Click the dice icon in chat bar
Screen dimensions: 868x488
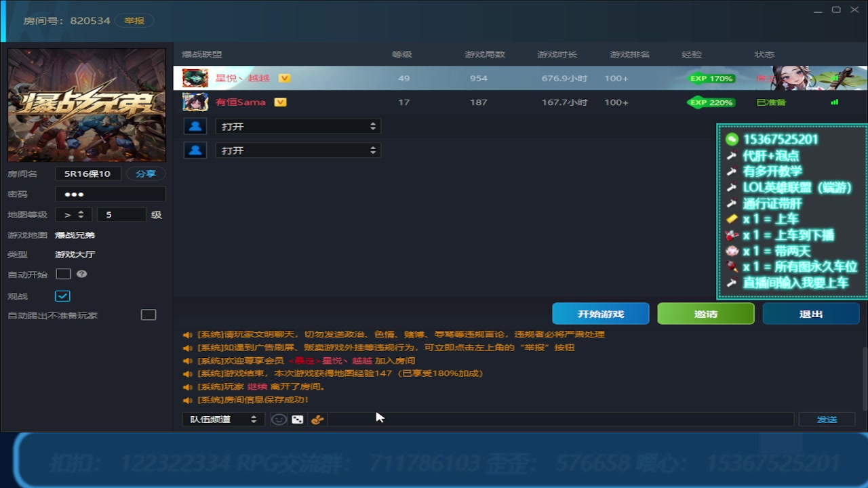298,420
